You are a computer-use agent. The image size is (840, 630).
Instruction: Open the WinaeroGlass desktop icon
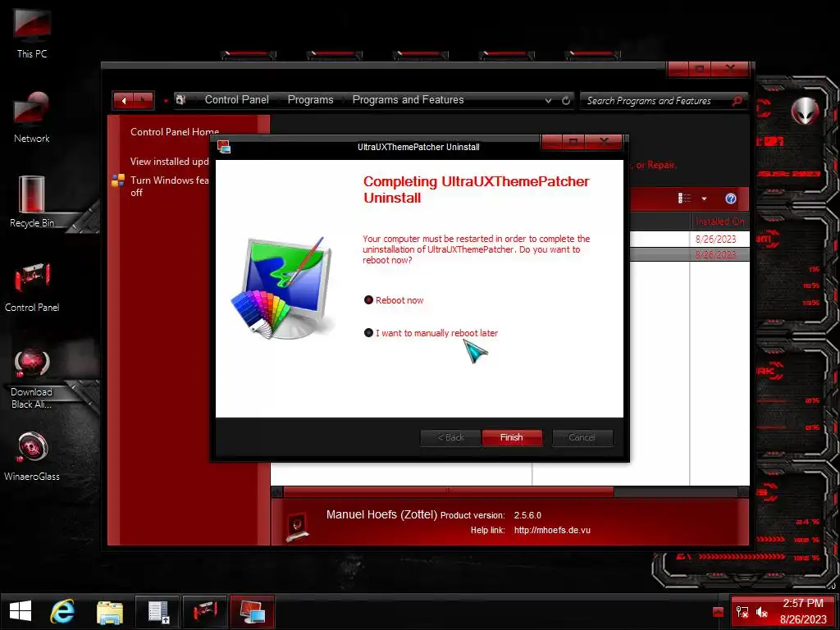(x=32, y=456)
